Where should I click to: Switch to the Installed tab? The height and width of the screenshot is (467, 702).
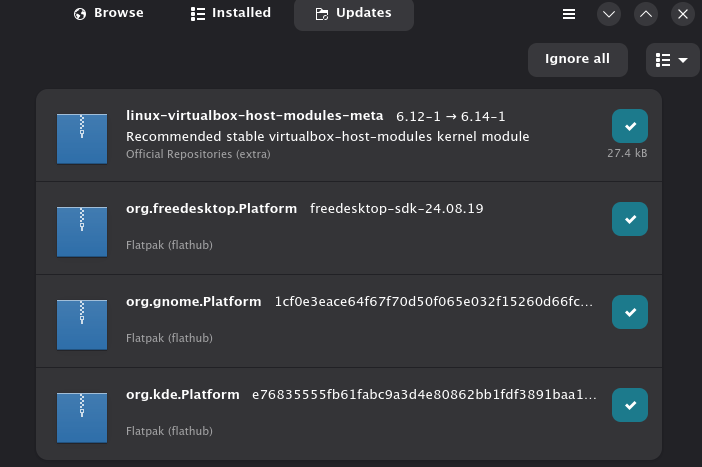click(231, 13)
